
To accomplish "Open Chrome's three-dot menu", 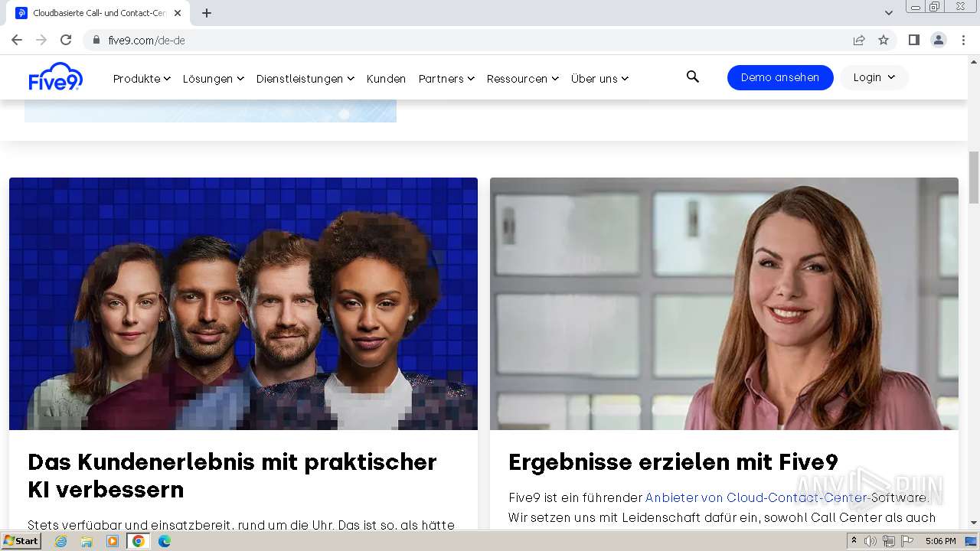I will pos(963,40).
